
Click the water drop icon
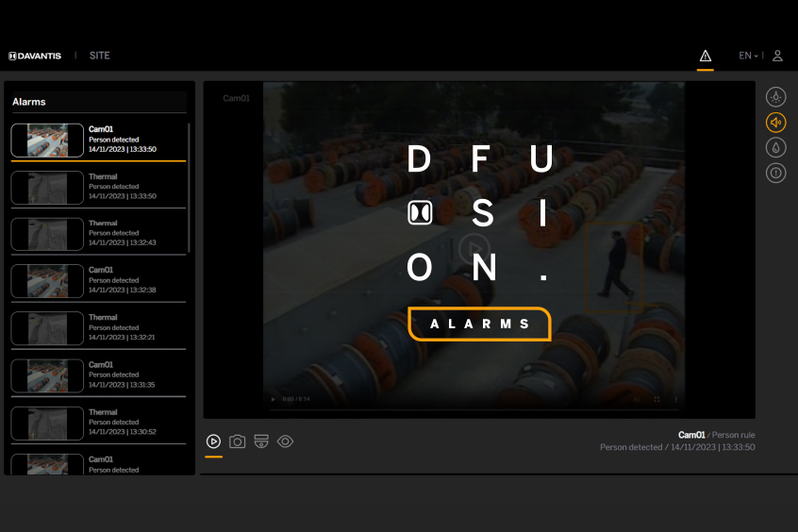tap(775, 148)
